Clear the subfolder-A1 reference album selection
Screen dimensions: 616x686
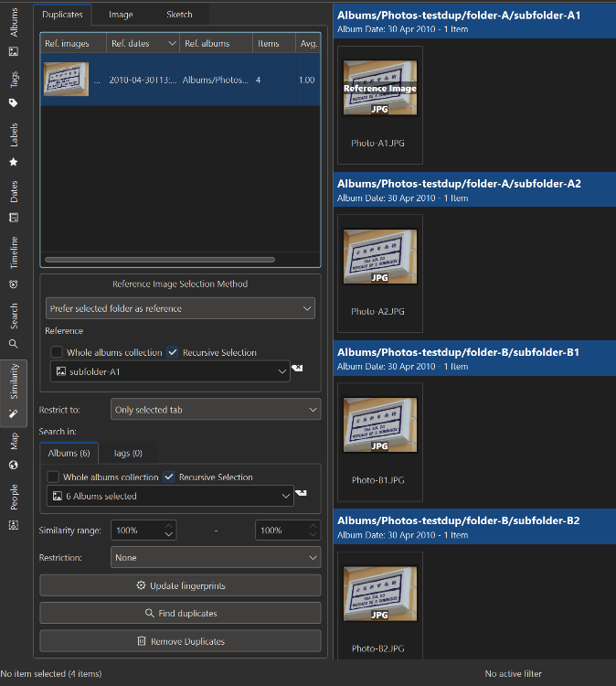297,369
